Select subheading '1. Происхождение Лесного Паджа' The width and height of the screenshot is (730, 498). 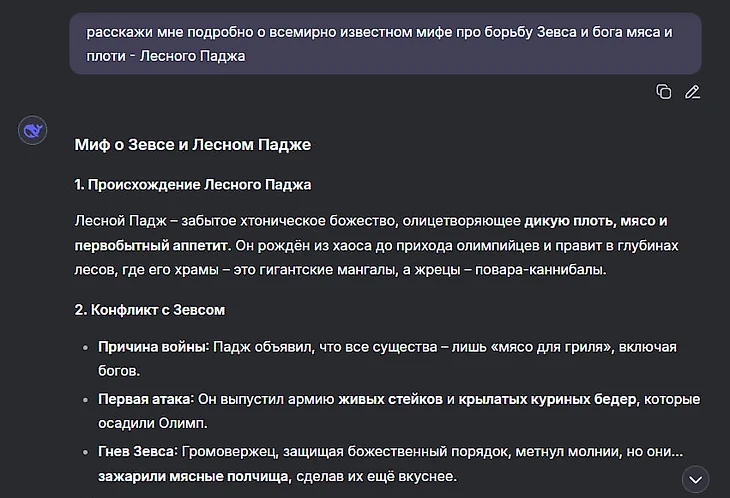[193, 185]
